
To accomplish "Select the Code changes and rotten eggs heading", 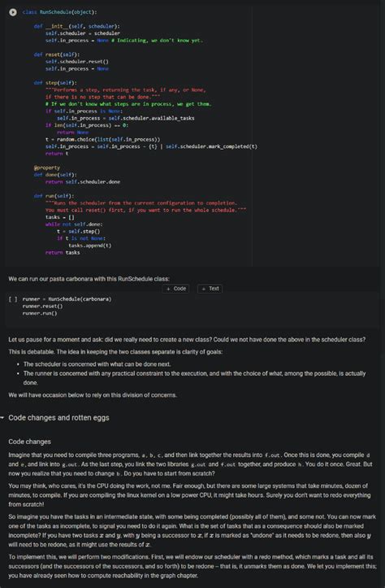I will pyautogui.click(x=58, y=418).
